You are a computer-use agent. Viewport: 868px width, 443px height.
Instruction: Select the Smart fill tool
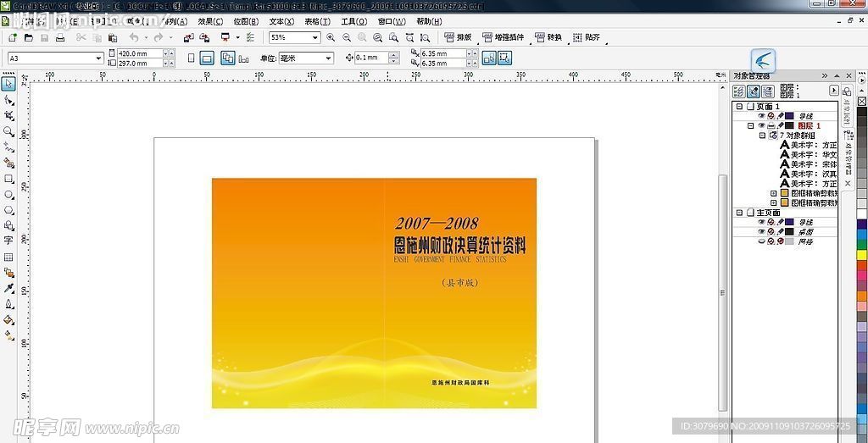pos(8,163)
